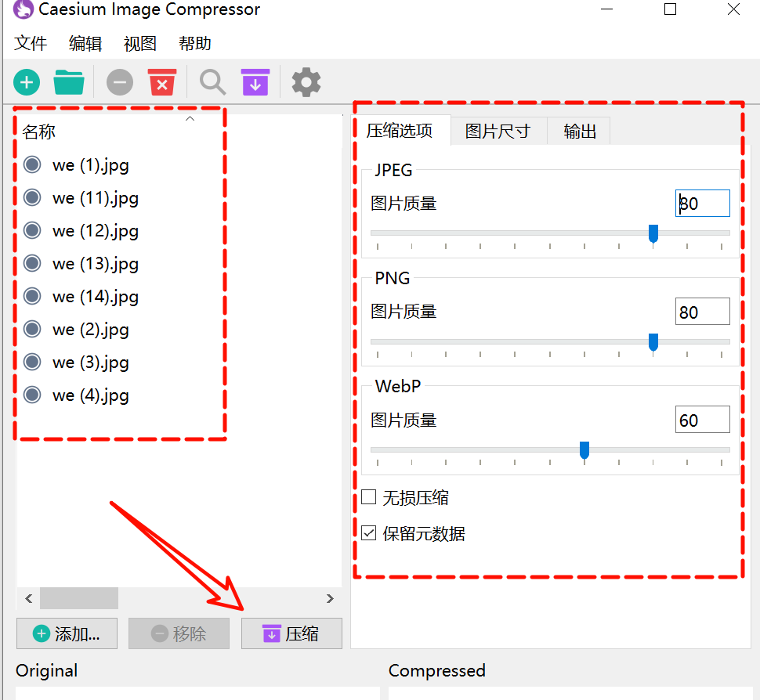Screen dimensions: 760x700
Task: Select file we (14).jpg
Action: coord(96,297)
